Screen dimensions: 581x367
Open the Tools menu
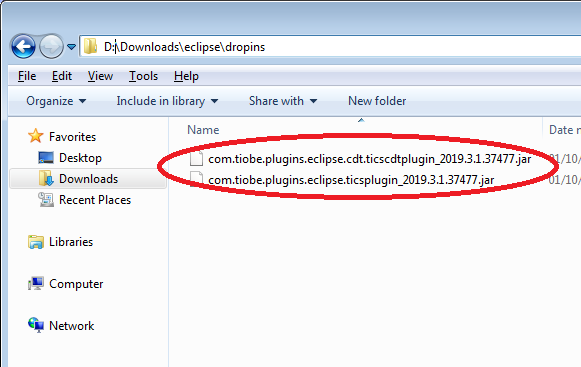143,76
